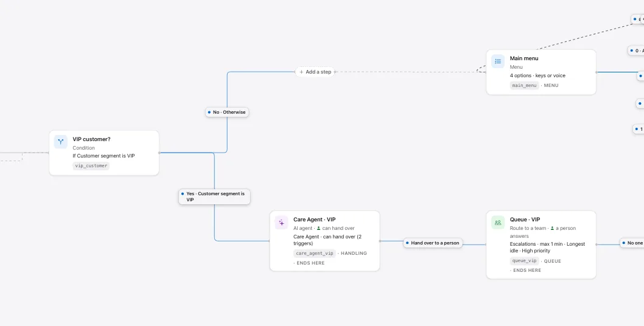
Task: Click the VIP customer condition branch icon
Action: pos(61,142)
